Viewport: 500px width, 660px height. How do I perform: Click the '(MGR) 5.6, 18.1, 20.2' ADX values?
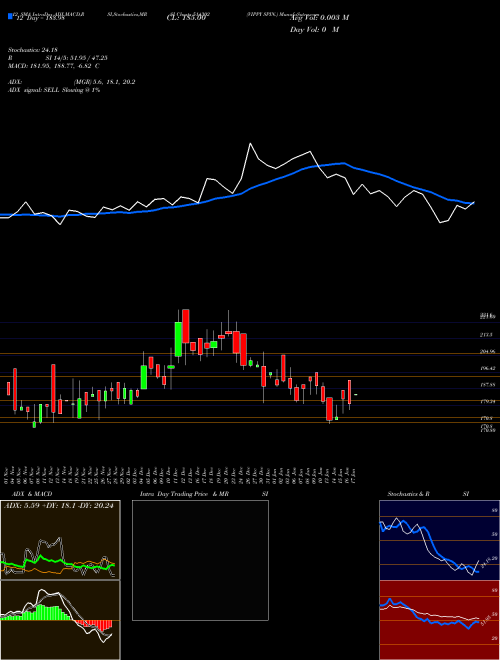pyautogui.click(x=104, y=82)
